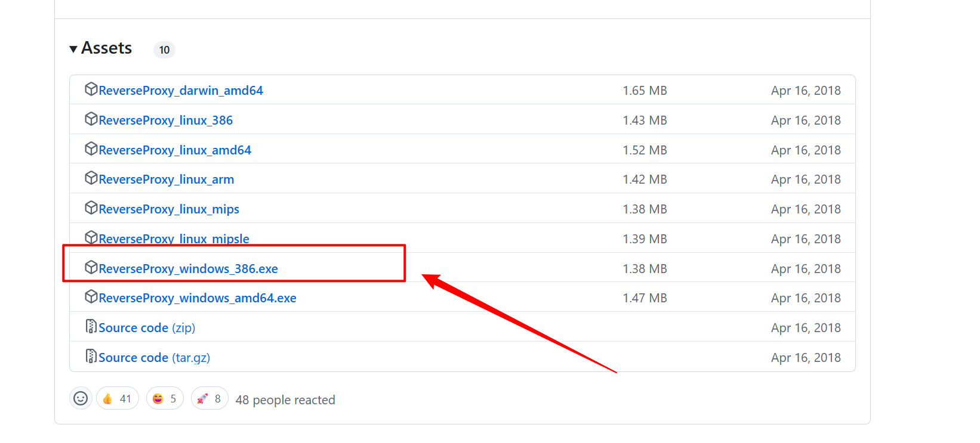This screenshot has height=443, width=980.
Task: Download ReverseProxy_windows_386.exe
Action: tap(188, 269)
